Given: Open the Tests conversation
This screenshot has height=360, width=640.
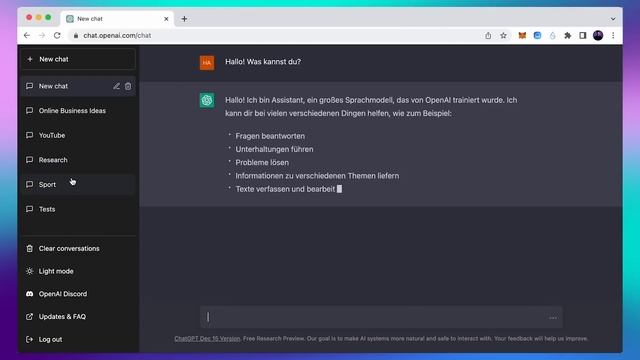Looking at the screenshot, I should point(78,209).
